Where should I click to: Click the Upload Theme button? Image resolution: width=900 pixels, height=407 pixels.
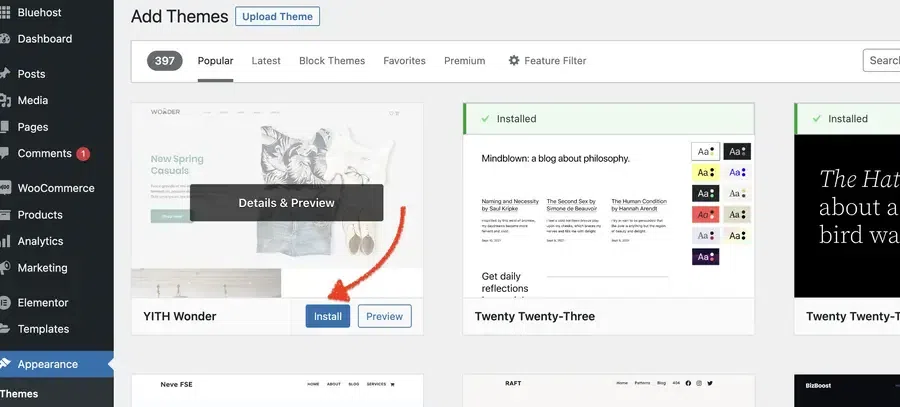point(277,17)
